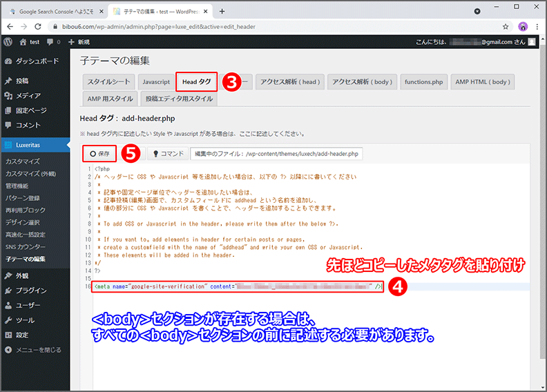Image resolution: width=547 pixels, height=392 pixels.
Task: Open コメント in the sidebar
Action: [x=35, y=125]
